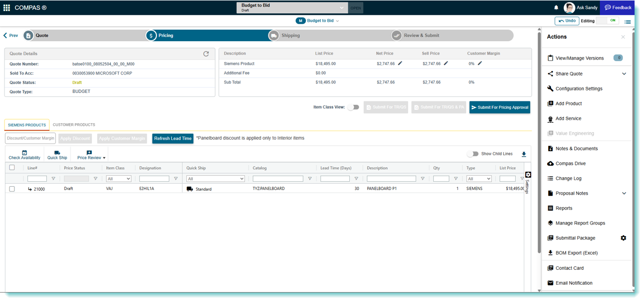Open the Type filter dropdown
Screen dimensions: 644x302
tap(479, 179)
